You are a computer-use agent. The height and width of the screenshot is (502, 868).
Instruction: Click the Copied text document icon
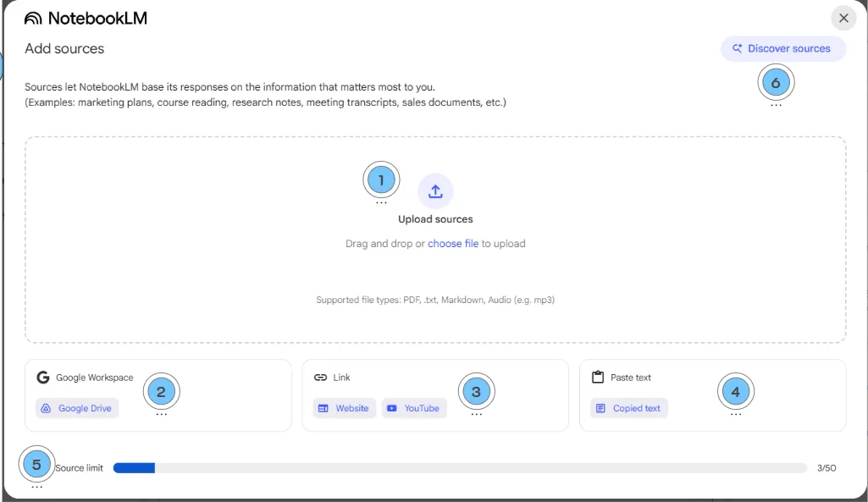click(600, 408)
